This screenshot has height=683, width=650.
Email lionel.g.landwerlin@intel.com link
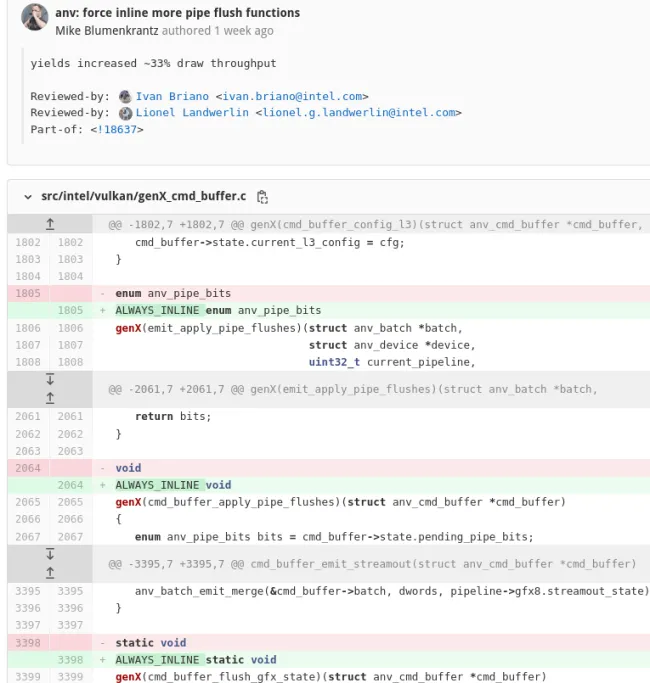359,113
